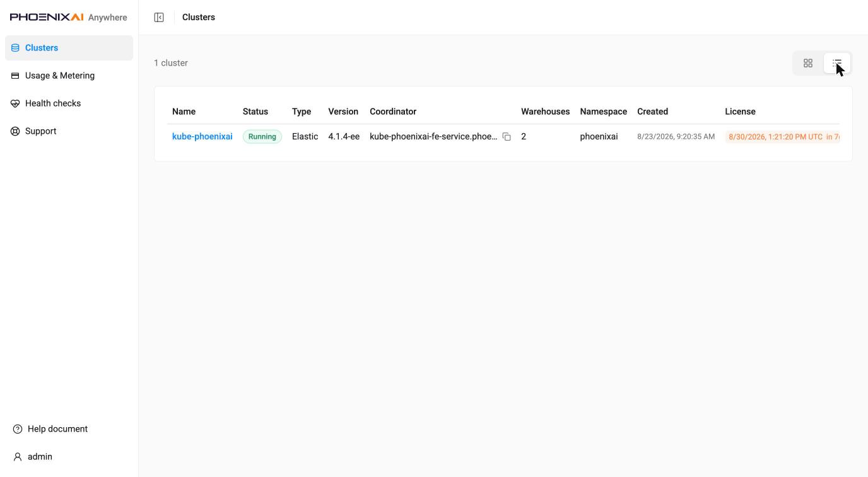Click the Clusters database icon in sidebar
The image size is (868, 477).
tap(15, 48)
